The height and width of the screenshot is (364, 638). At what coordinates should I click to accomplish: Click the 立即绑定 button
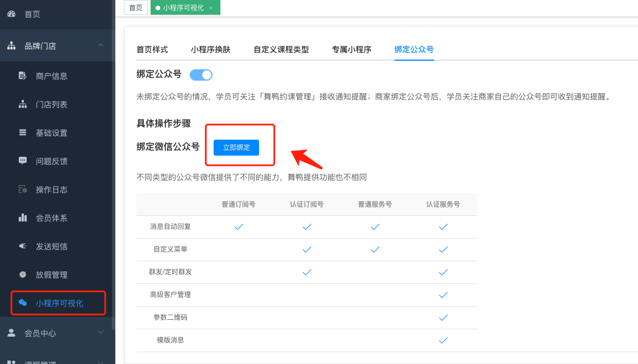coord(236,147)
